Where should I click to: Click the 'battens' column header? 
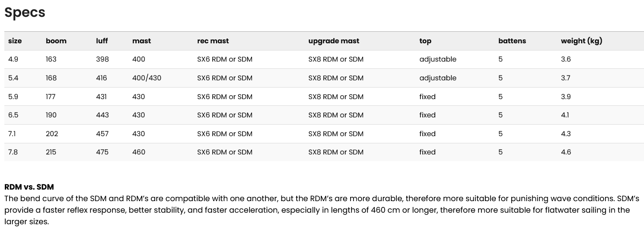512,41
